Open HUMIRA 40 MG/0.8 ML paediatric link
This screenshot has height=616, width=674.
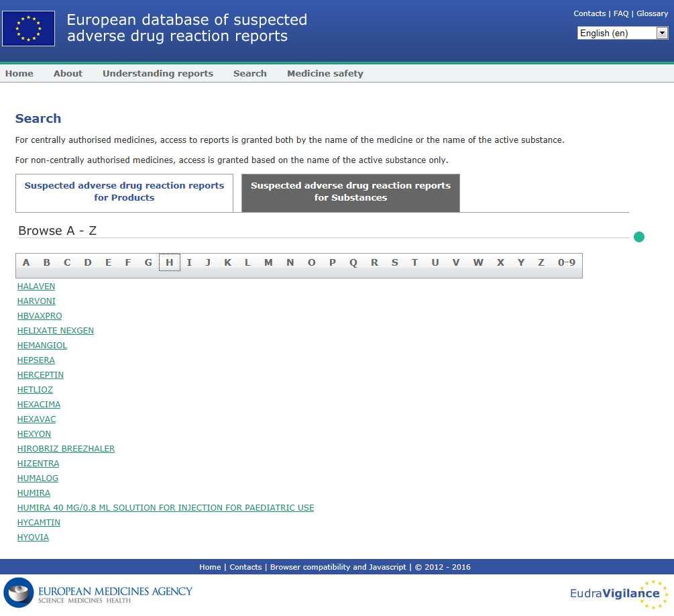point(166,508)
